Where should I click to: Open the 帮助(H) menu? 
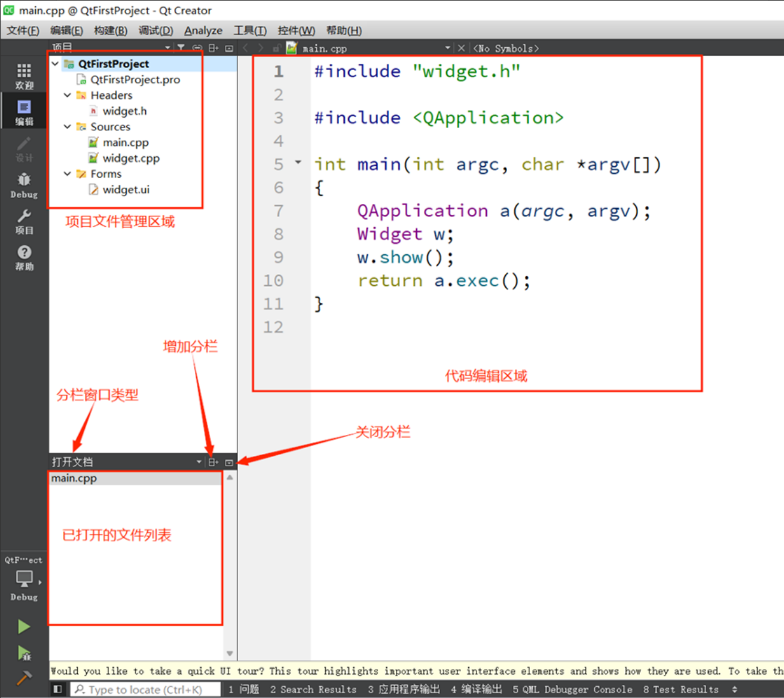point(344,31)
